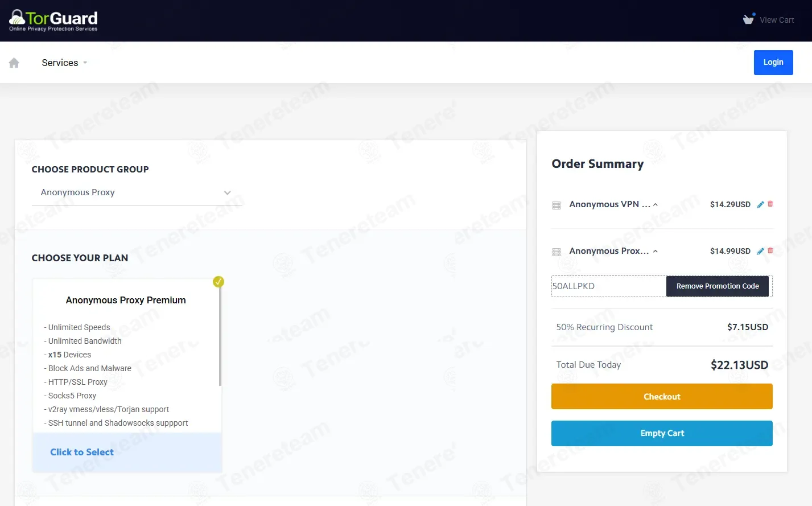
Task: Click the $7.15USD discount amount
Action: pyautogui.click(x=748, y=327)
